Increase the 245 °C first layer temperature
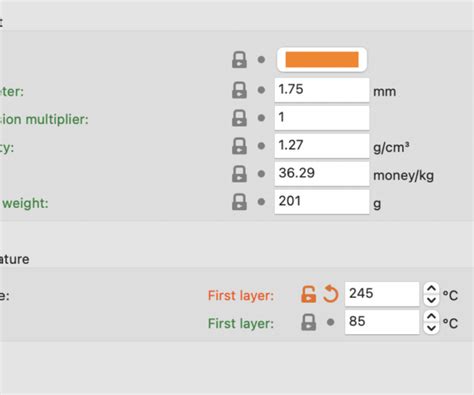Image resolution: width=474 pixels, height=395 pixels. coord(431,288)
